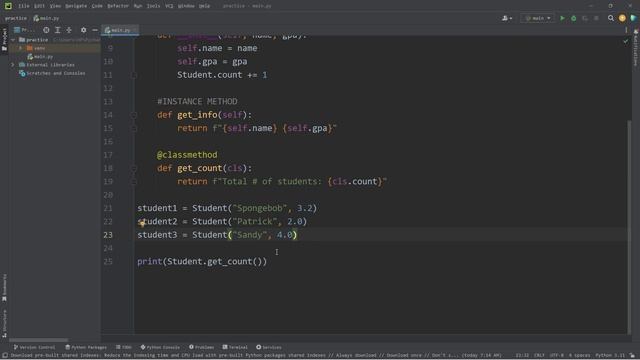Click the Stop icon in toolbar
Viewport: 640px width, 360px height.
coord(596,18)
